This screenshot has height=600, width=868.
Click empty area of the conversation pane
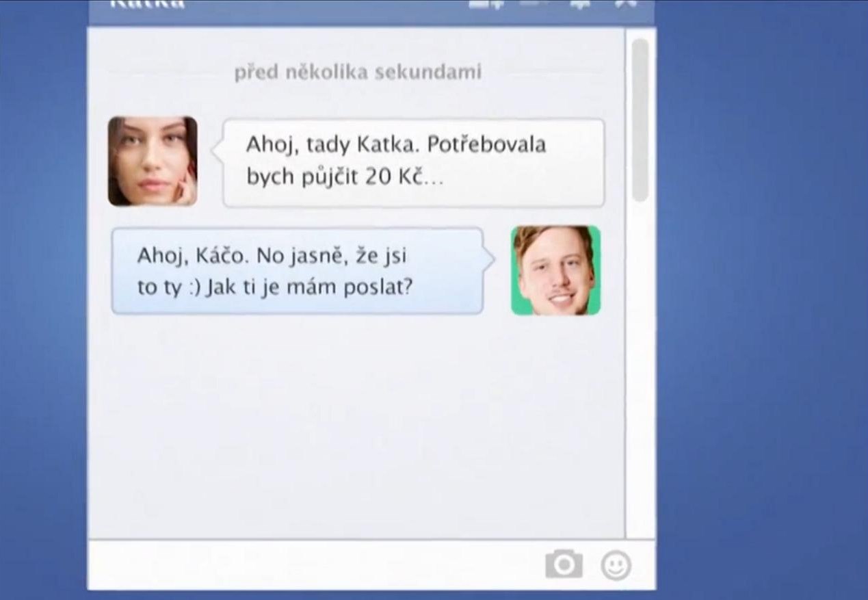(356, 424)
